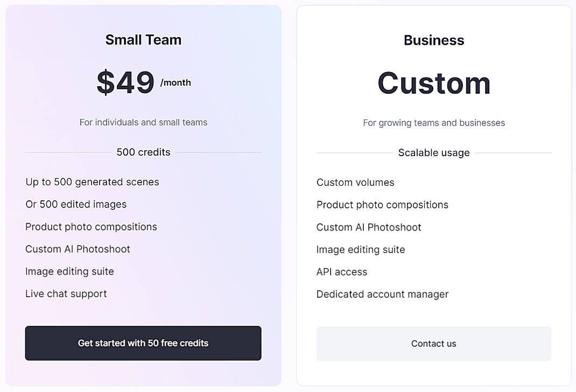Select the Small Team plan title
This screenshot has height=392, width=576.
pyautogui.click(x=143, y=39)
